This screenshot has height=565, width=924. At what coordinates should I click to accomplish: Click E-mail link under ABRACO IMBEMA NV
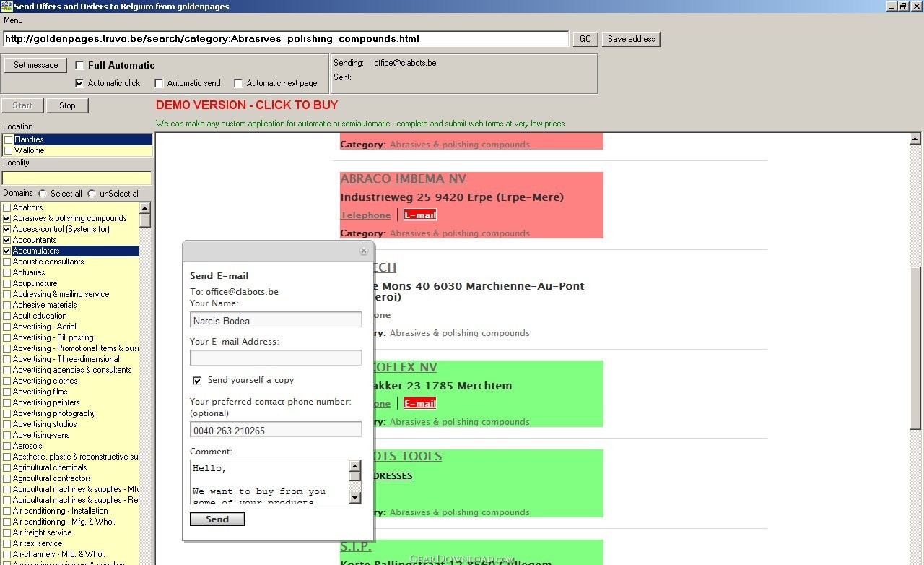click(420, 215)
